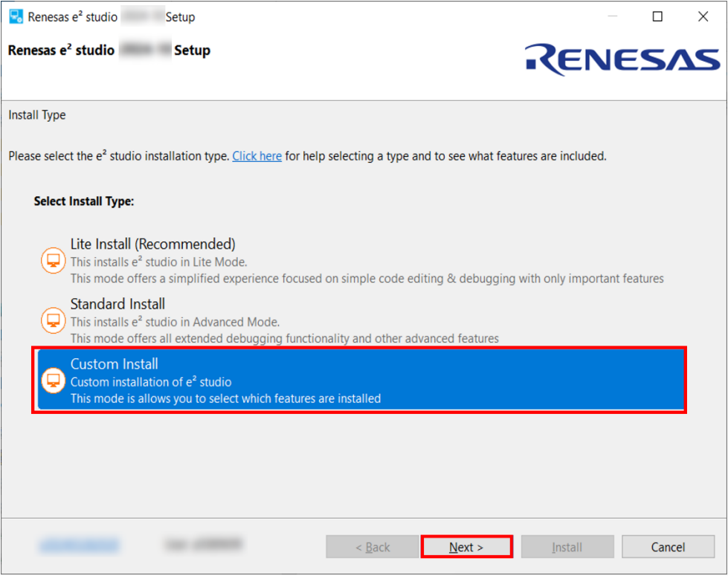Close the Setup window with the X

pos(703,16)
